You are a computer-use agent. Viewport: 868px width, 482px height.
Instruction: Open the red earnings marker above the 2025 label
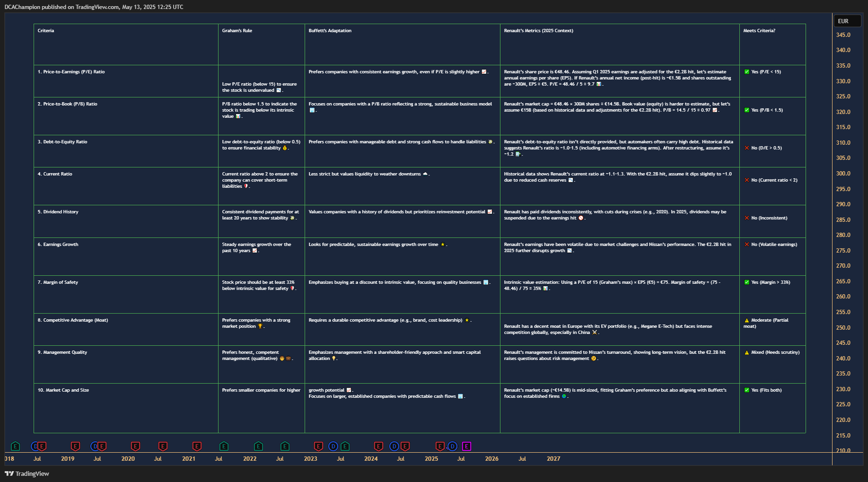coord(440,446)
